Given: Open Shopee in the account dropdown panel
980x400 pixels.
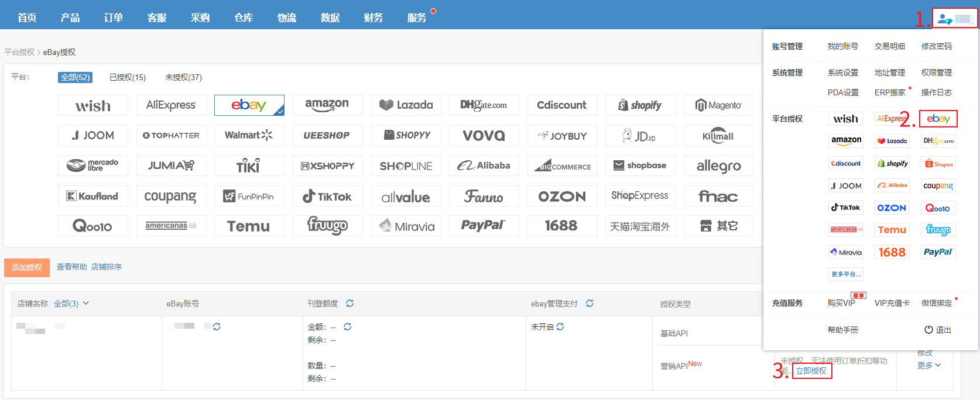Looking at the screenshot, I should (938, 164).
